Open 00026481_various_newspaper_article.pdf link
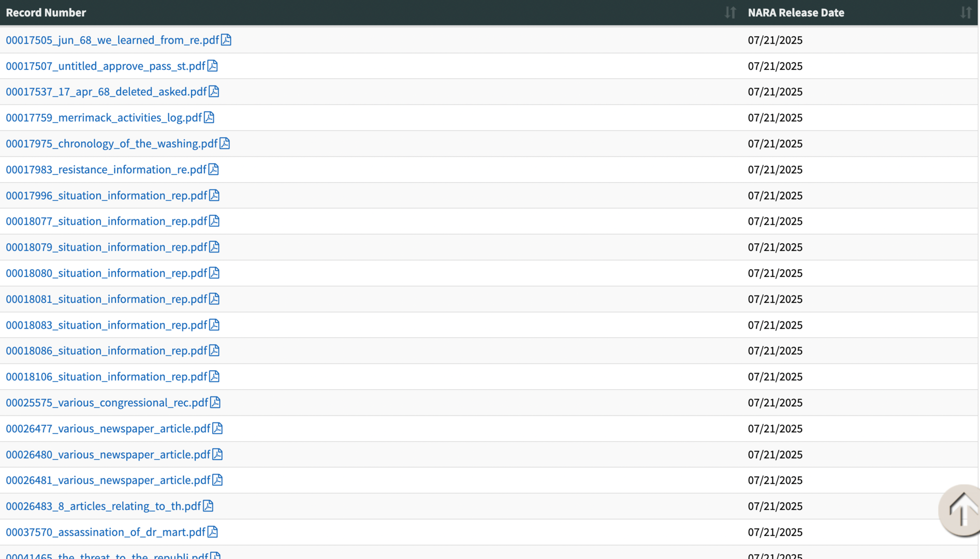This screenshot has height=559, width=980. click(108, 480)
